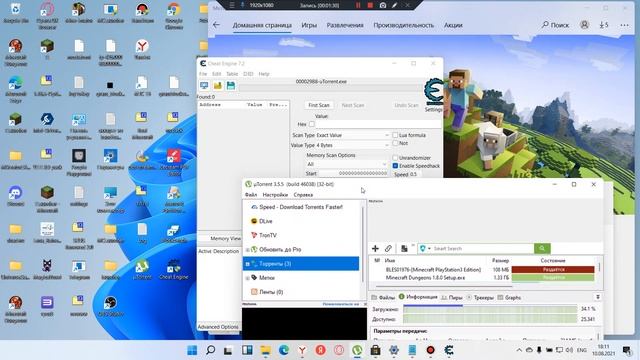Open the Table menu in Cheat Engine
Screen dimensions: 640x360
232,74
